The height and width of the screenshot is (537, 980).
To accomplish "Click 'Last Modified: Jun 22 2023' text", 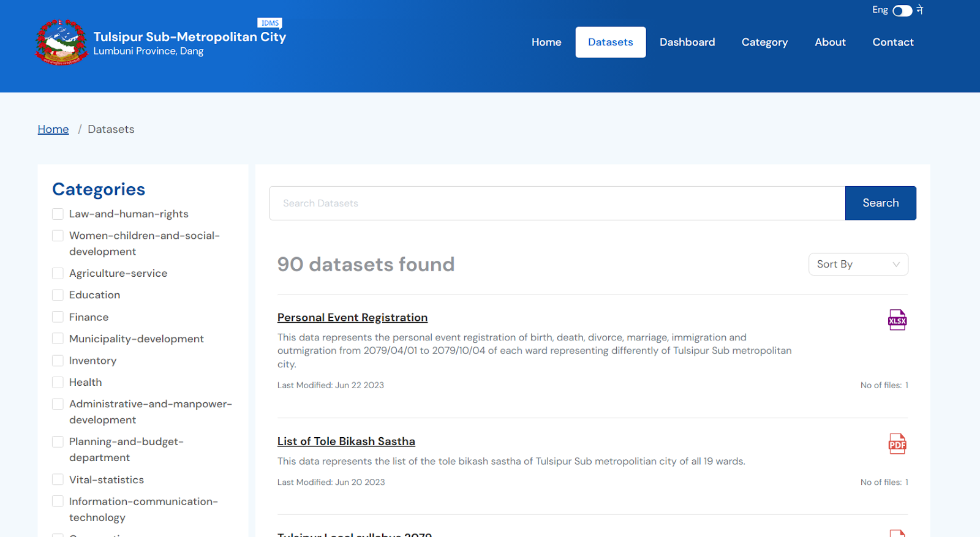I will click(x=331, y=385).
